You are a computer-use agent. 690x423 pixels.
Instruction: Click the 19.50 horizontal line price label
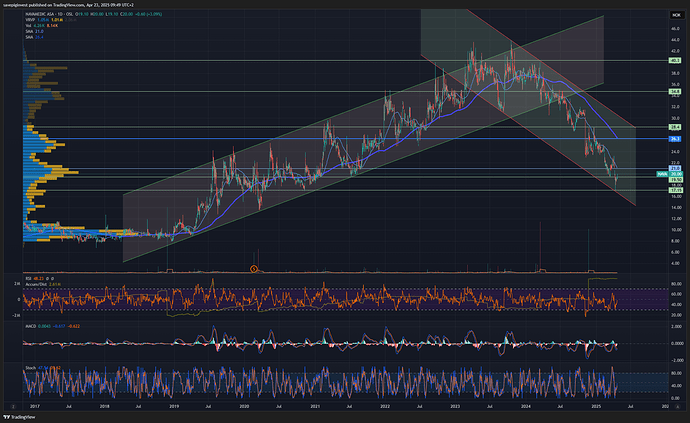click(x=675, y=180)
